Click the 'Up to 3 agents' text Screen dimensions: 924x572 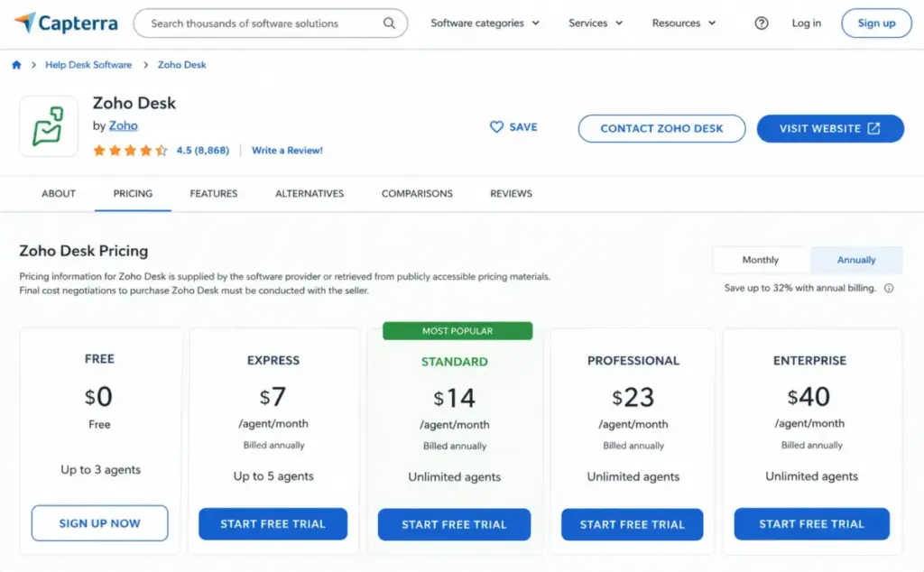click(100, 469)
